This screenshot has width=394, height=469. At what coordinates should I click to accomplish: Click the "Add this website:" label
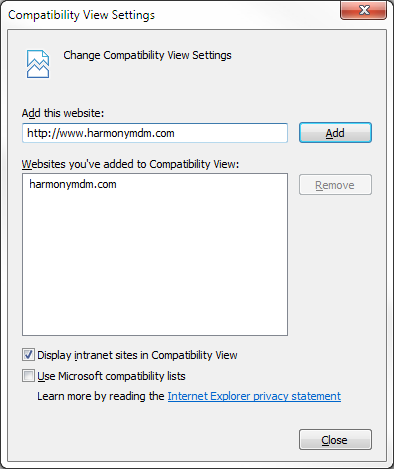pos(63,113)
